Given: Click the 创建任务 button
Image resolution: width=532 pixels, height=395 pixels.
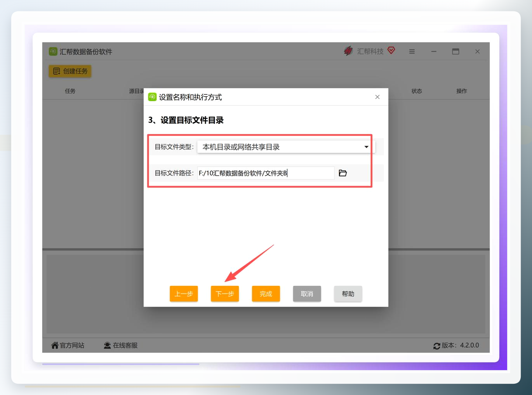Looking at the screenshot, I should tap(70, 71).
